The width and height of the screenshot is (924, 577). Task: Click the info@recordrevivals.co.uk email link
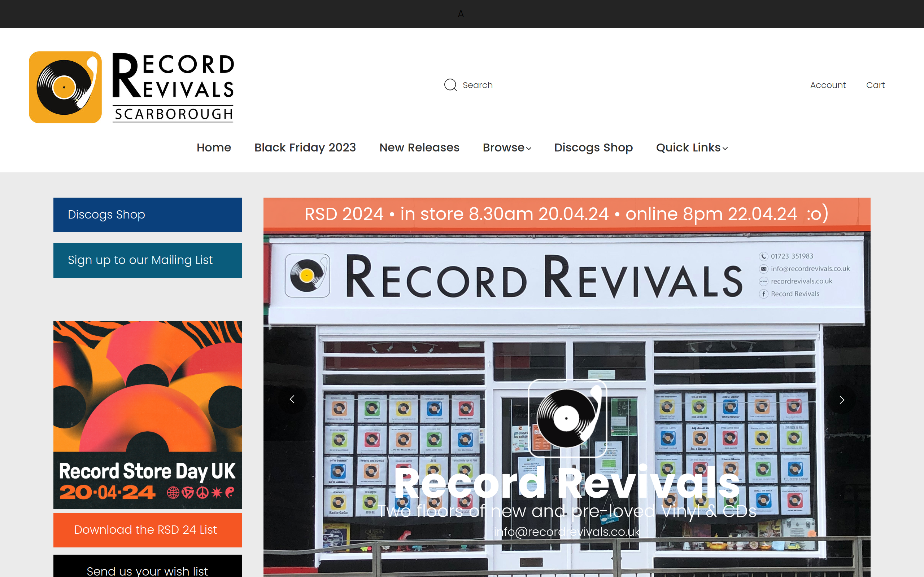pyautogui.click(x=566, y=531)
